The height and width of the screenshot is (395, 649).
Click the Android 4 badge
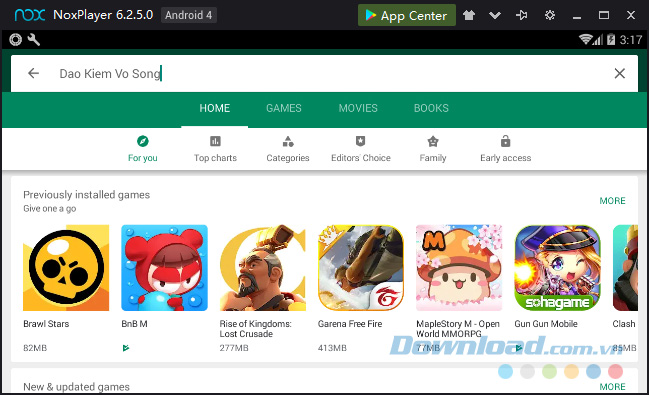pos(188,15)
